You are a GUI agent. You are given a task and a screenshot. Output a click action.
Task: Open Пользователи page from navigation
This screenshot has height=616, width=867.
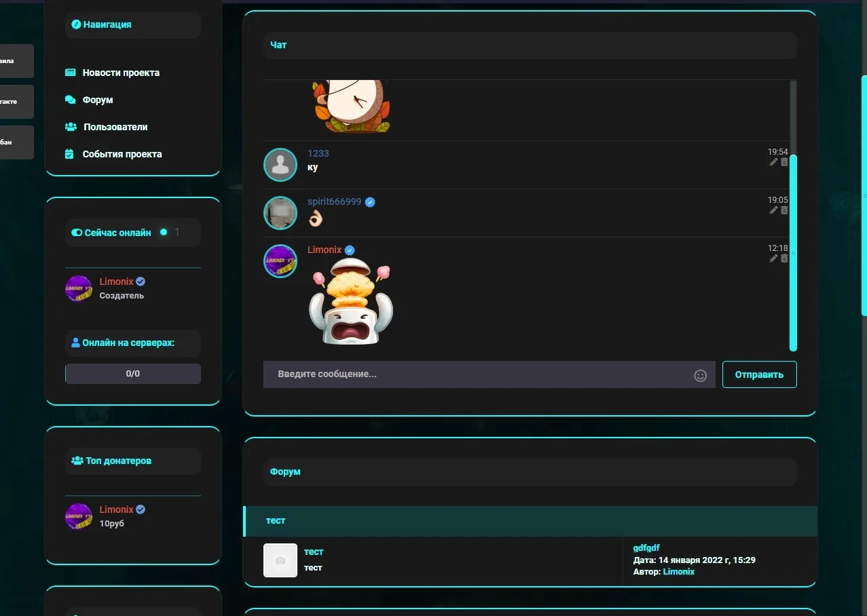tap(115, 127)
